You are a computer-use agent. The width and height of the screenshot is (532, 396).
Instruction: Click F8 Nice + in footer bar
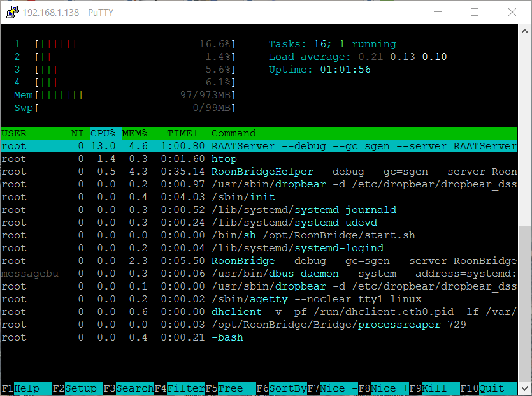pyautogui.click(x=384, y=388)
